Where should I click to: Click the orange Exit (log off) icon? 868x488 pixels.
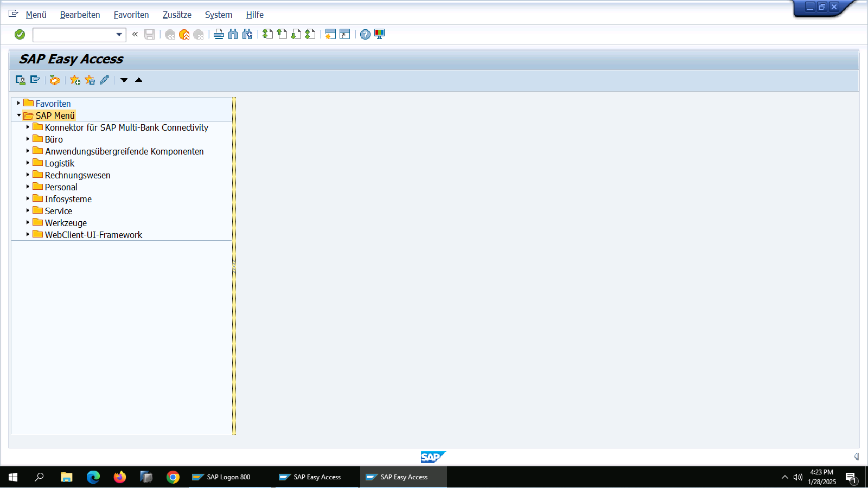(184, 35)
